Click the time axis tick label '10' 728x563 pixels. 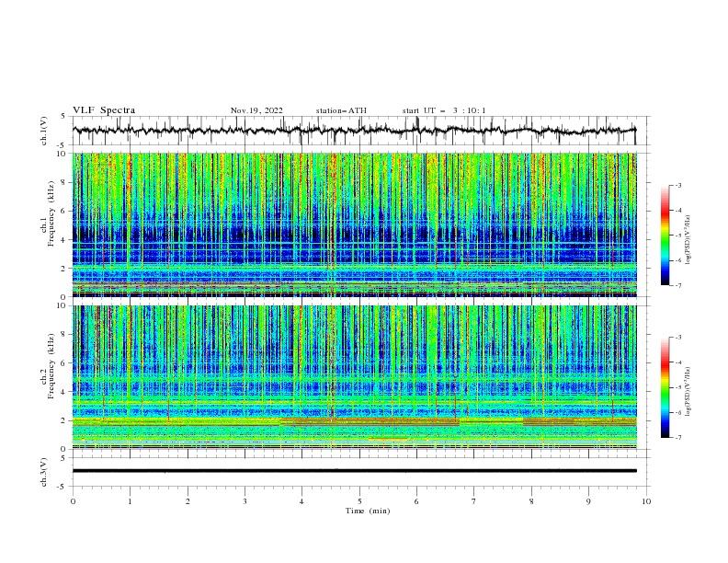[646, 501]
